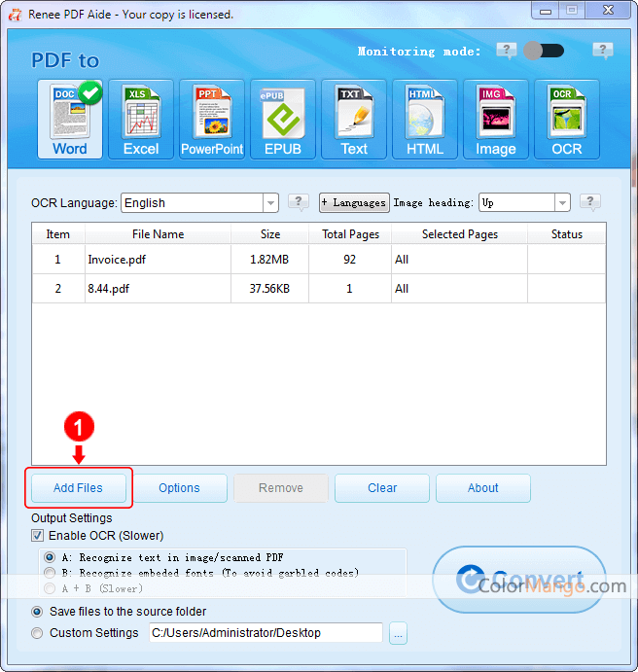Open help for Monitoring mode
638x672 pixels.
pyautogui.click(x=507, y=51)
